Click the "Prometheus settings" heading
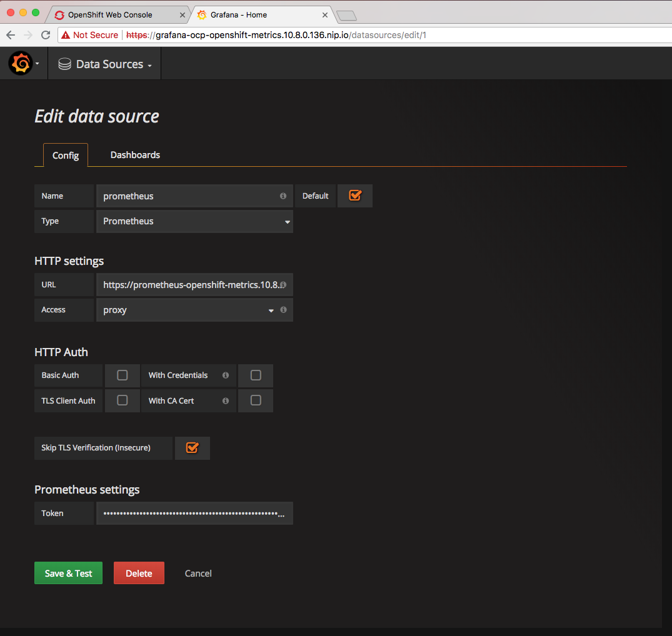The height and width of the screenshot is (636, 672). [87, 490]
